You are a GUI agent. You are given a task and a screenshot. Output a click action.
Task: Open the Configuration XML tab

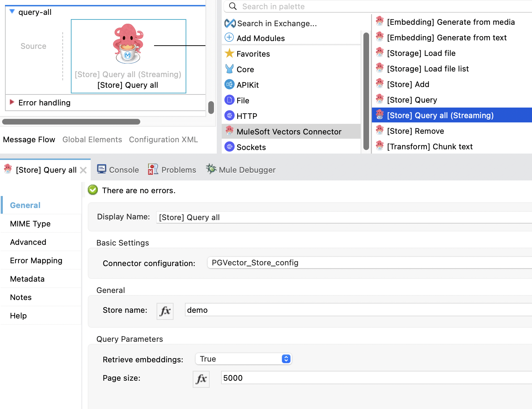point(163,139)
